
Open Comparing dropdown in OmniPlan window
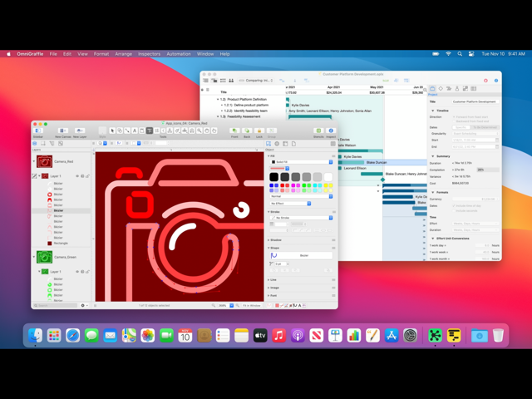tap(257, 81)
